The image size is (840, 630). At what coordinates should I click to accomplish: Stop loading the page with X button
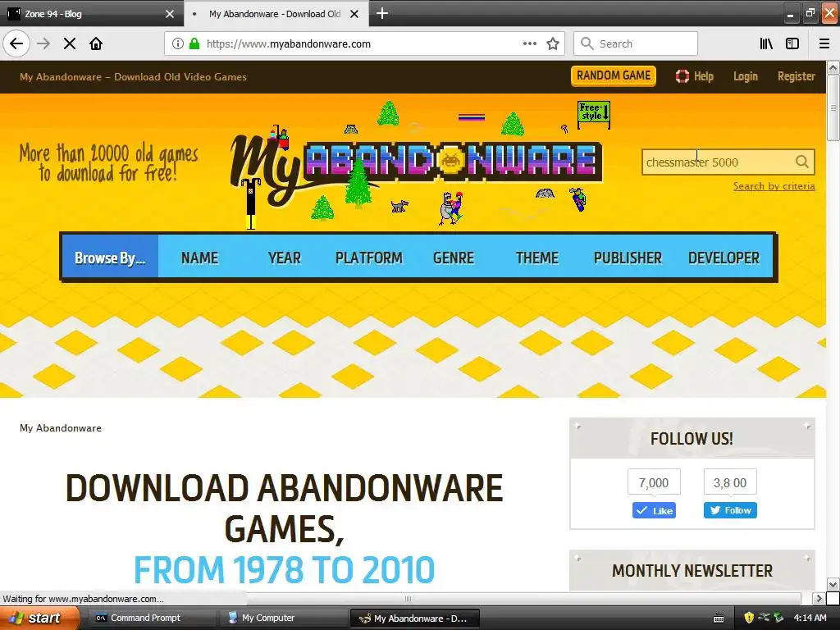pos(70,43)
